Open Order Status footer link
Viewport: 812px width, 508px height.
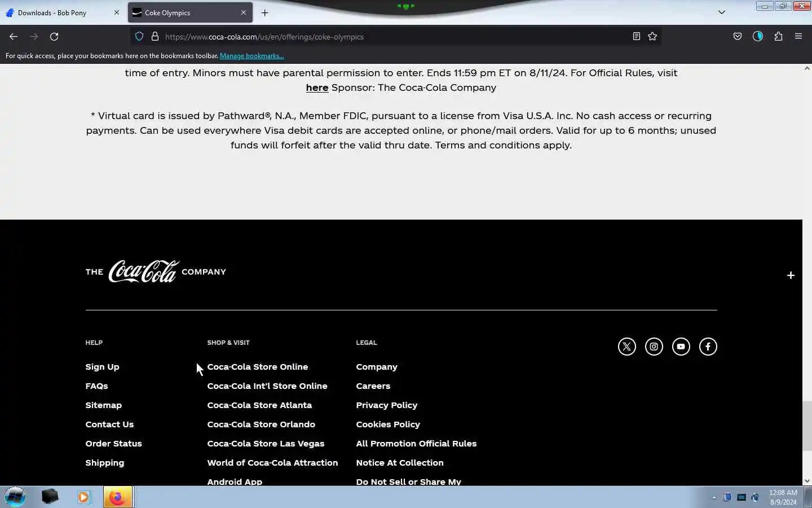[113, 444]
